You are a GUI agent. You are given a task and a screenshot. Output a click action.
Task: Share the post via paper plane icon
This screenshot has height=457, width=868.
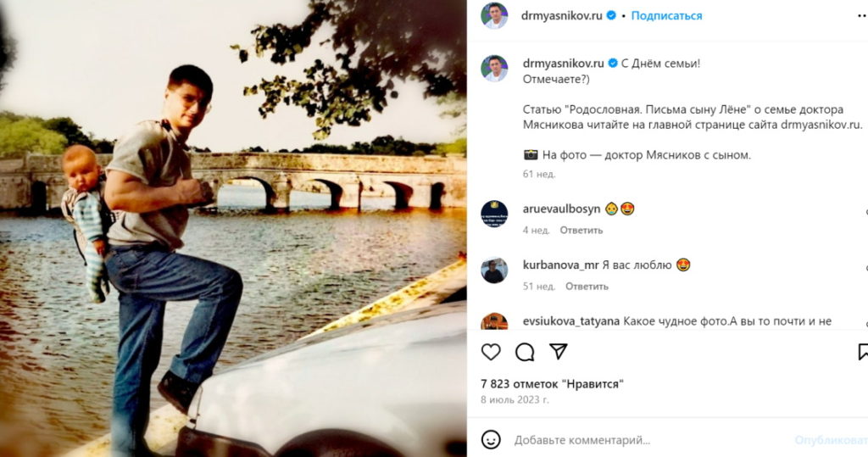point(559,352)
